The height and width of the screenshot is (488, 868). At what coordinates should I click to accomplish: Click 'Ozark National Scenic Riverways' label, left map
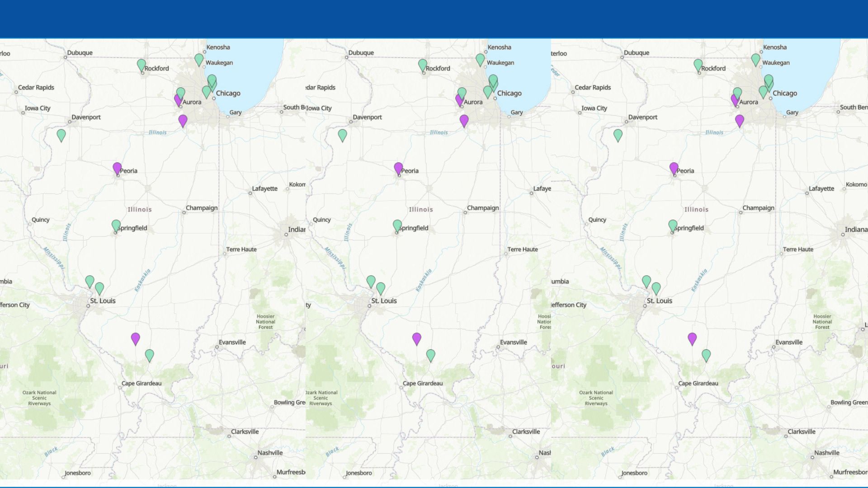point(39,398)
